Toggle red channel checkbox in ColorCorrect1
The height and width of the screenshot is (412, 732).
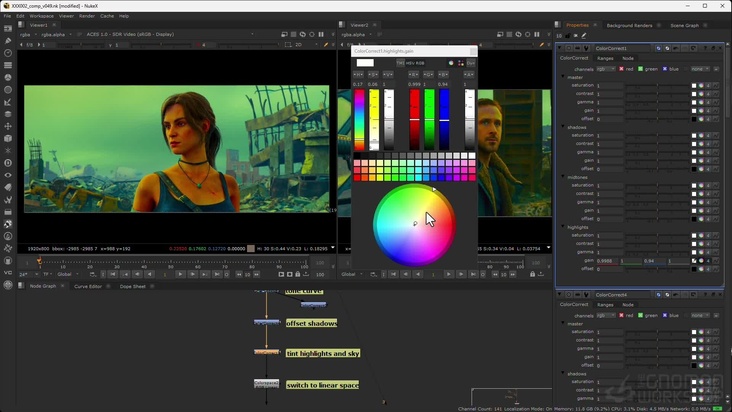pyautogui.click(x=621, y=69)
